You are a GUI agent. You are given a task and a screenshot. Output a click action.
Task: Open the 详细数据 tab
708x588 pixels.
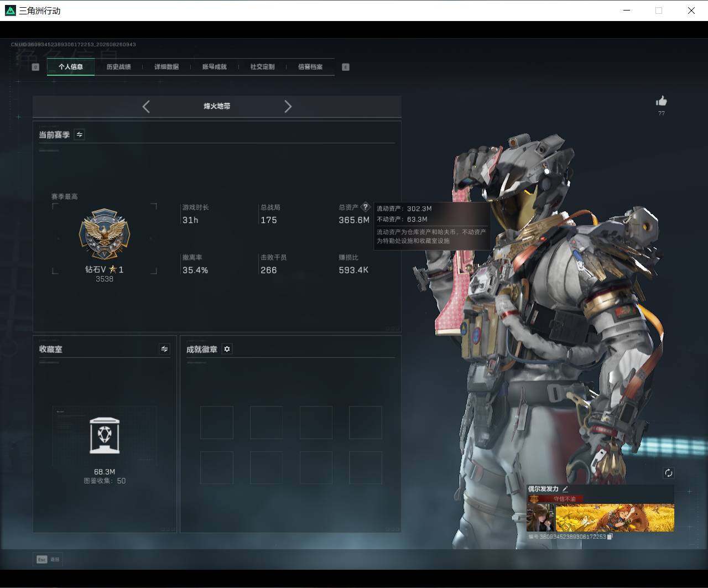click(166, 67)
